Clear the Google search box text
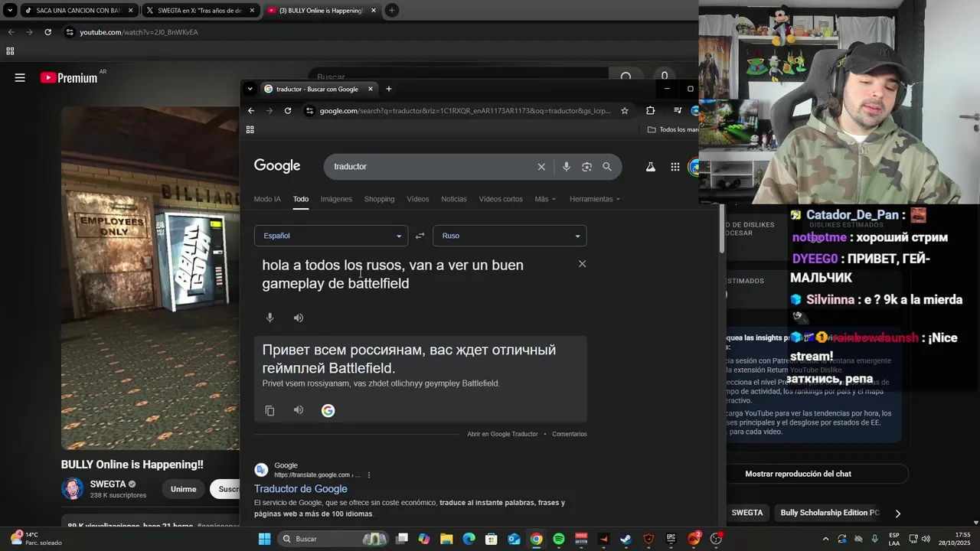The height and width of the screenshot is (551, 980). click(x=541, y=167)
